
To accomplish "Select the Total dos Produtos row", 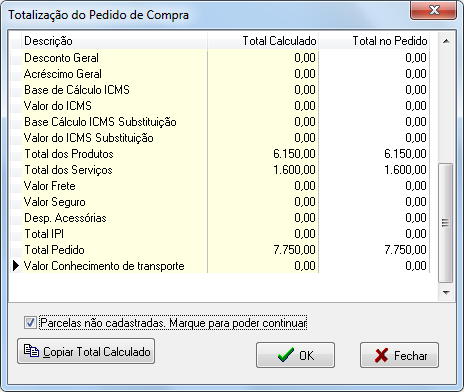I will 220,154.
